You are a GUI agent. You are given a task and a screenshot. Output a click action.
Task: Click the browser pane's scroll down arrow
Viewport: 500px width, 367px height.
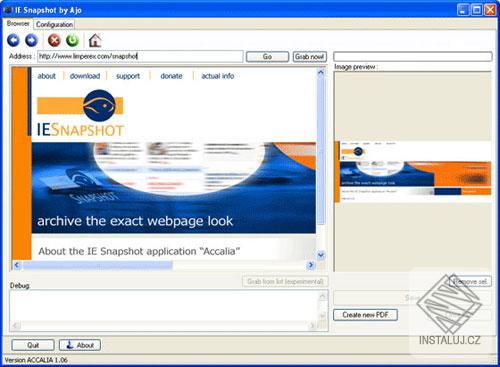(321, 255)
